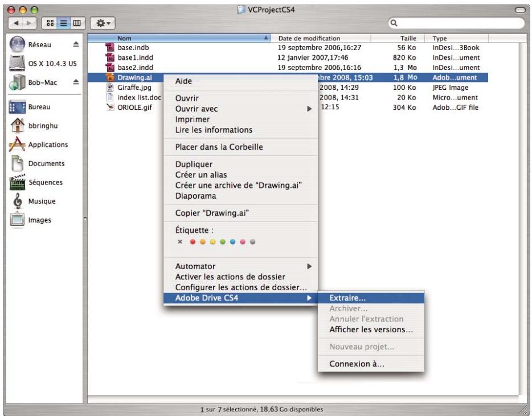The image size is (532, 416).
Task: Apply the yellow label color
Action: pyautogui.click(x=212, y=242)
